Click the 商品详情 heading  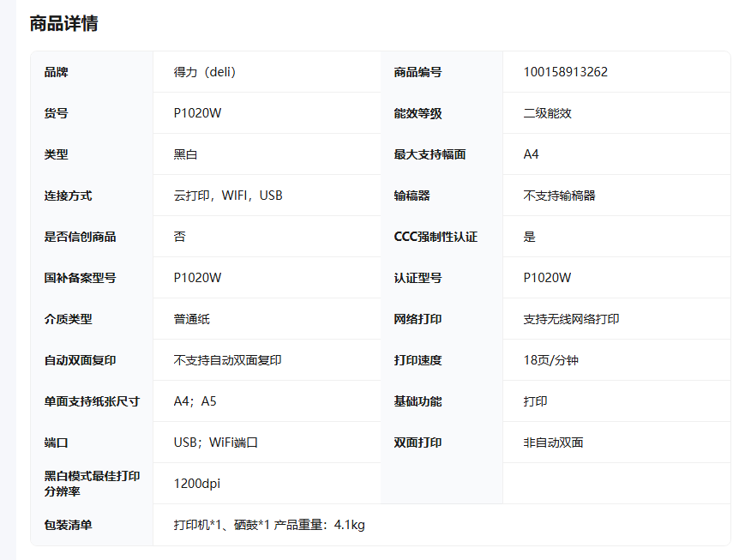point(63,23)
